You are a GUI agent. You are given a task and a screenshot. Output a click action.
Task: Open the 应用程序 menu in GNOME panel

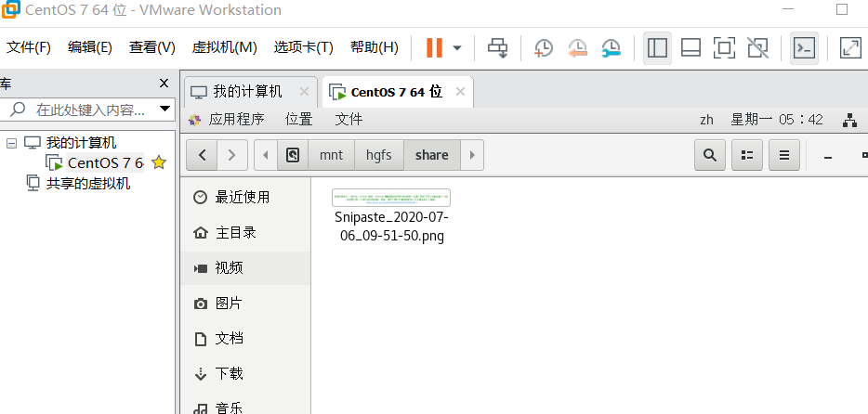click(x=236, y=120)
